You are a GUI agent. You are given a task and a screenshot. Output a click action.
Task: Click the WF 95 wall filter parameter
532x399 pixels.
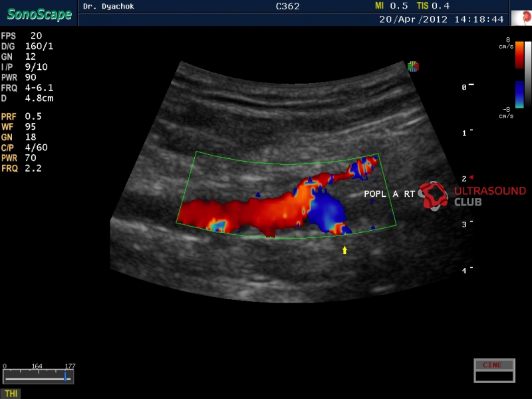pyautogui.click(x=19, y=127)
